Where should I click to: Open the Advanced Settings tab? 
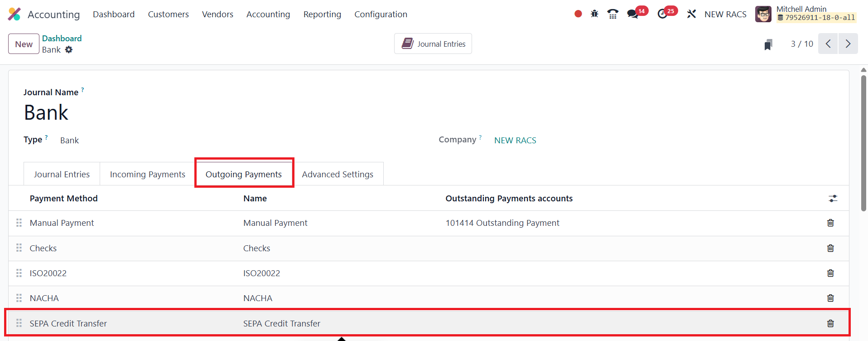pos(338,175)
